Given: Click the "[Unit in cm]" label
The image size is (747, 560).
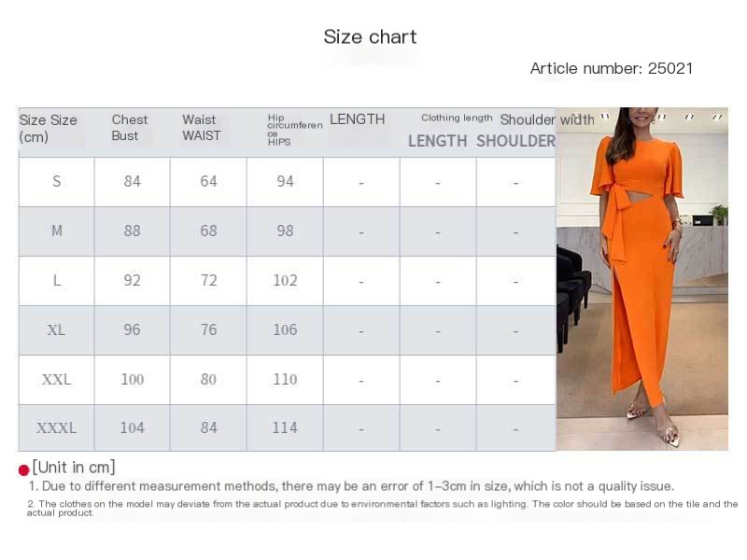Looking at the screenshot, I should click(x=74, y=467).
